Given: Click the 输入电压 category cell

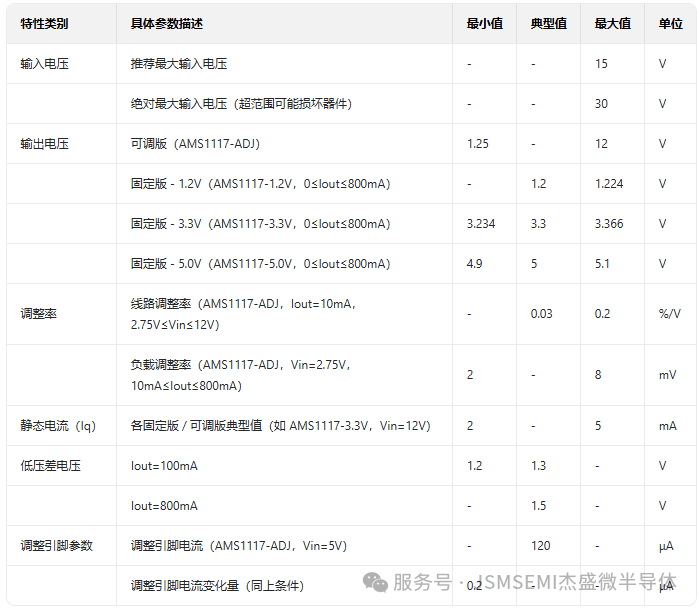Looking at the screenshot, I should pos(44,64).
